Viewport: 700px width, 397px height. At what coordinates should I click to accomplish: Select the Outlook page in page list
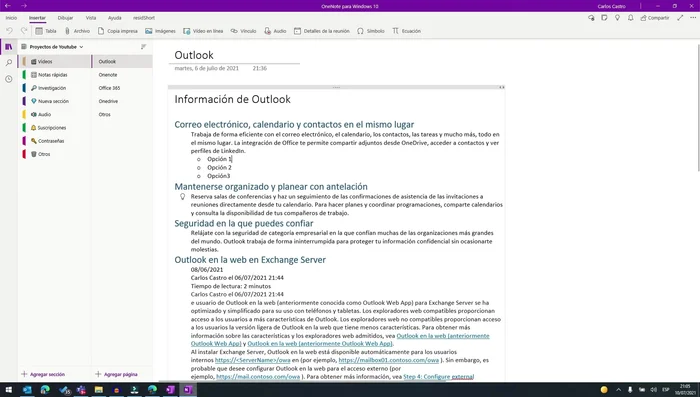(x=122, y=62)
